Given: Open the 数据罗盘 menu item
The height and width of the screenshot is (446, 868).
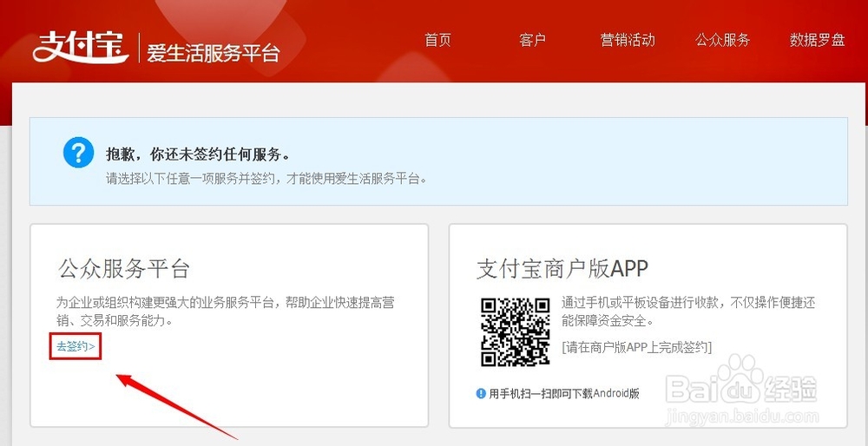Looking at the screenshot, I should [817, 40].
